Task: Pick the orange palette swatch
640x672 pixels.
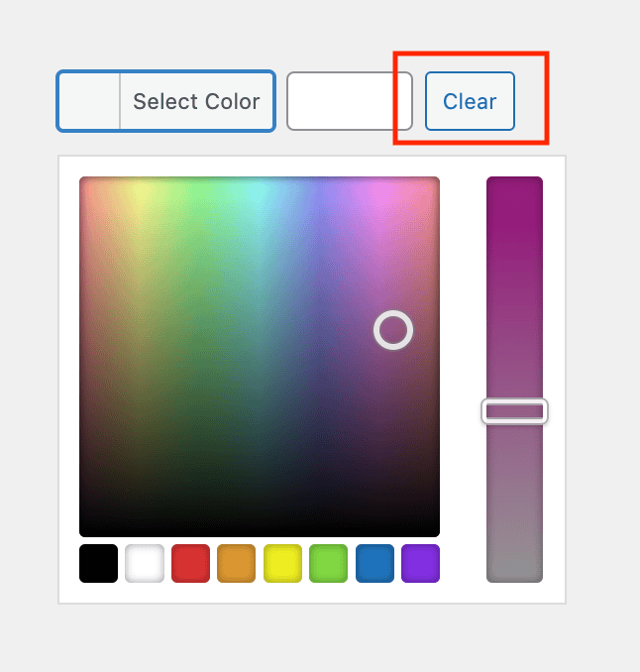Action: click(x=237, y=563)
